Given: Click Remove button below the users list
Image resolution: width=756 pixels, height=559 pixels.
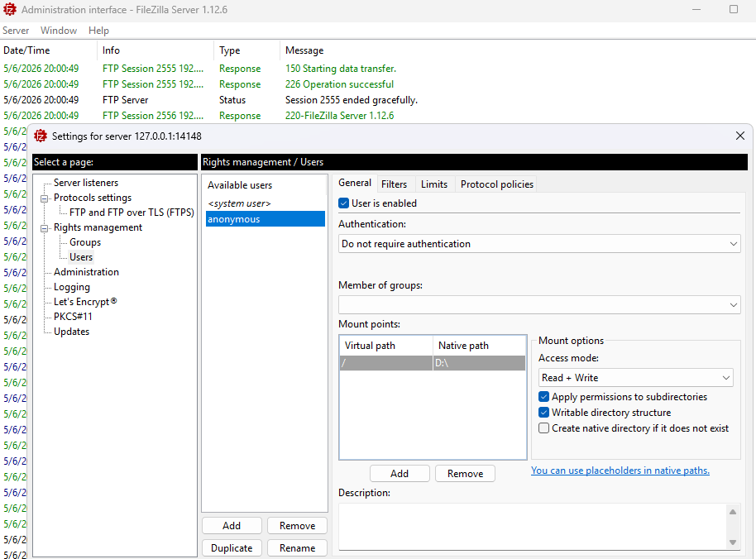Looking at the screenshot, I should (x=297, y=526).
